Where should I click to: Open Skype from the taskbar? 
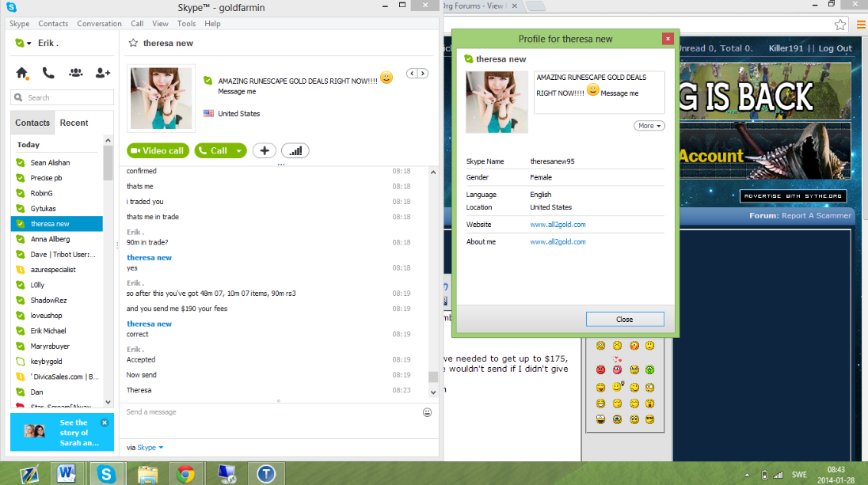106,474
